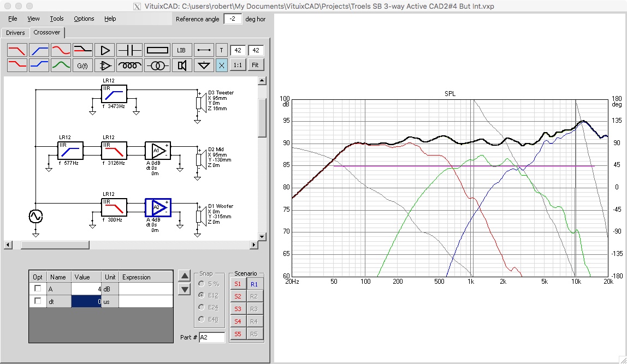Select the E48 snap option

point(202,319)
